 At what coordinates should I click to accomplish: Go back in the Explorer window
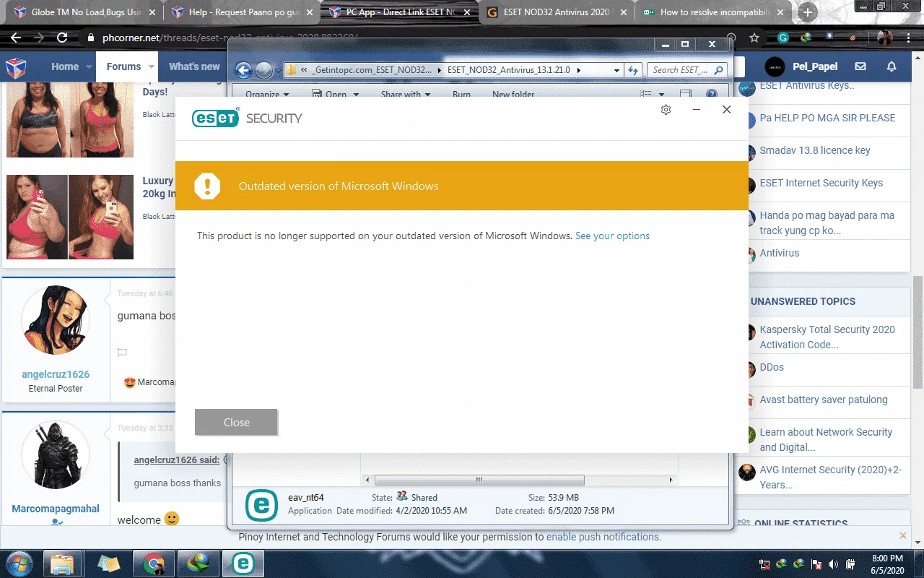243,70
